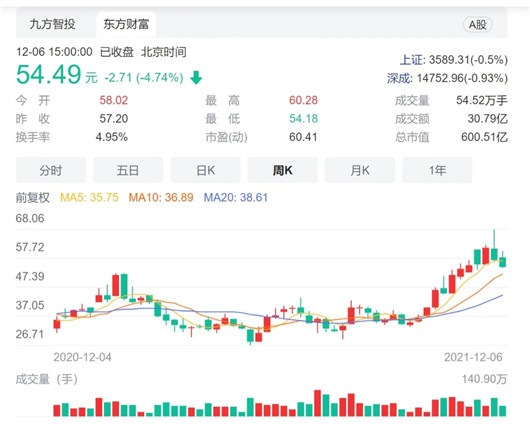Screen dimensions: 530x424
Task: Click the -2.71 (-4.74%) change text
Action: pos(144,78)
